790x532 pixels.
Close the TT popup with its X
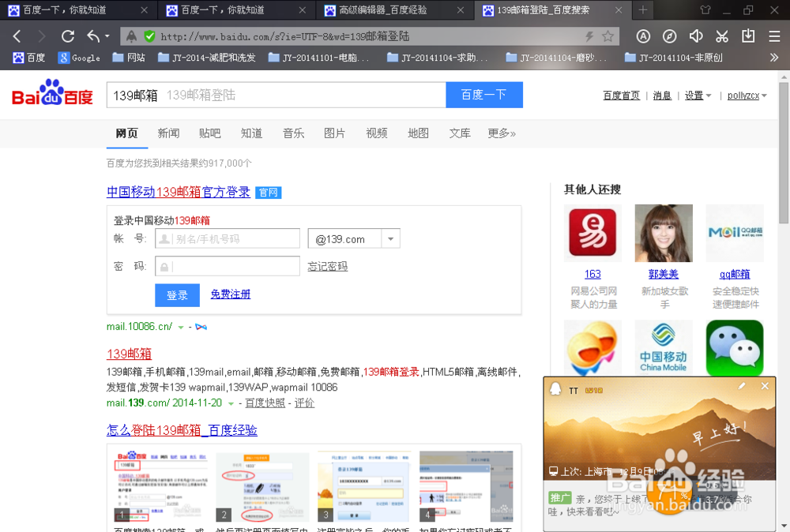[x=765, y=386]
